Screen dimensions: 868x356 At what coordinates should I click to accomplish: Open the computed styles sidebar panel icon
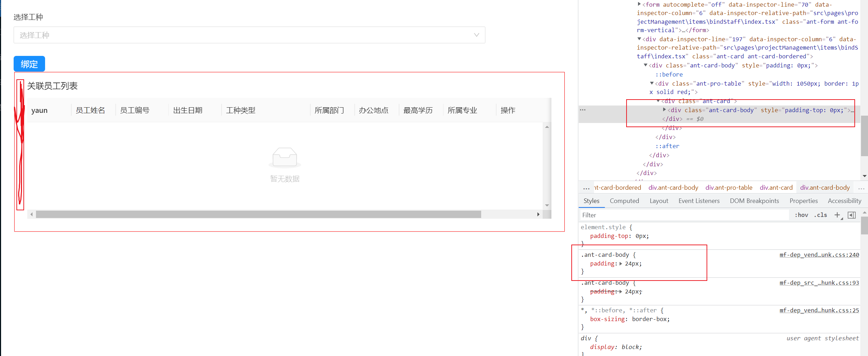852,215
